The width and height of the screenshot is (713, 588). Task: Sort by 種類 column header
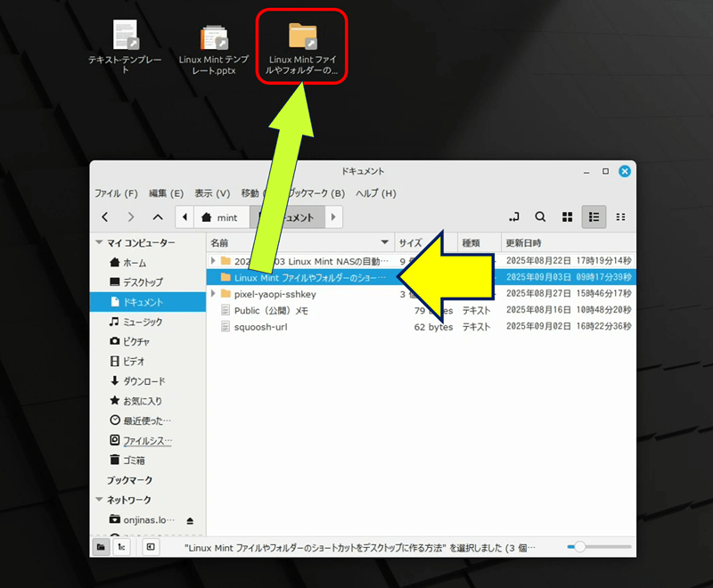pyautogui.click(x=479, y=242)
